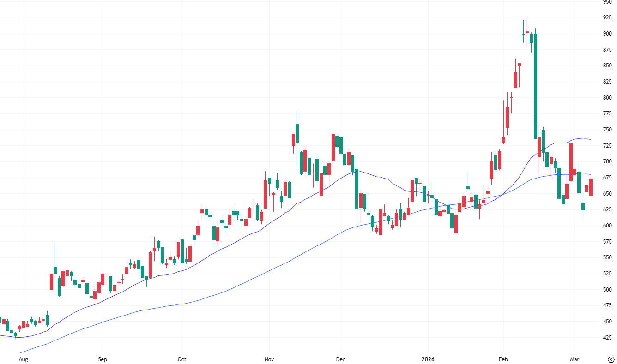Click the Aug label on the time axis
The height and width of the screenshot is (364, 617).
[24, 359]
